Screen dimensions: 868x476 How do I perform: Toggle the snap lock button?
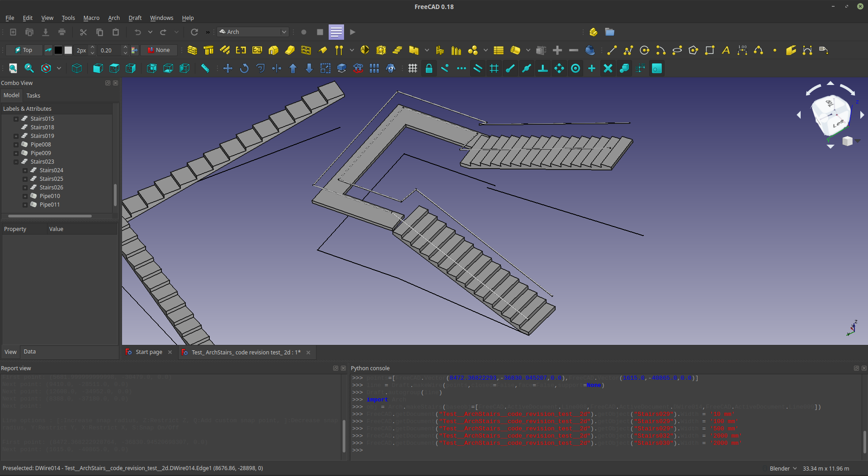pos(429,68)
